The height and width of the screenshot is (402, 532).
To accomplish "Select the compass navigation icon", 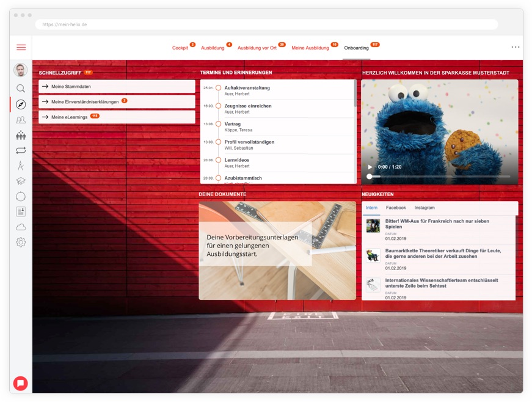I will [x=21, y=104].
